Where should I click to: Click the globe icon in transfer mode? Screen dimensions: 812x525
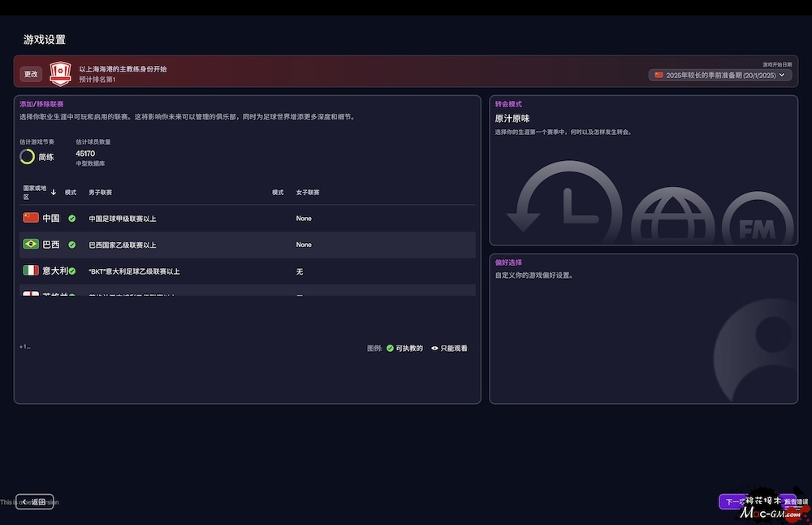coord(672,218)
